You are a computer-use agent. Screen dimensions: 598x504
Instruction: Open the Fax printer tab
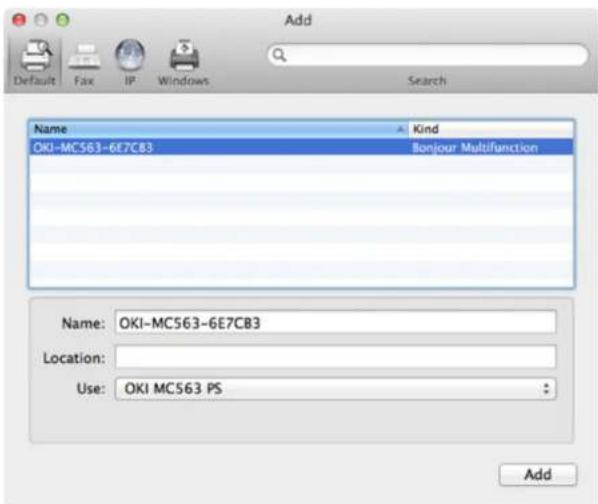point(84,64)
